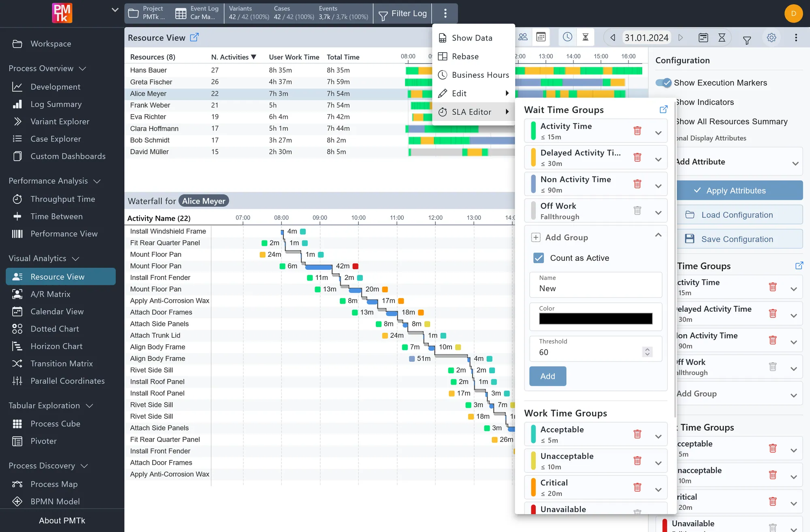Click Load Configuration button
This screenshot has height=532, width=810.
click(740, 215)
